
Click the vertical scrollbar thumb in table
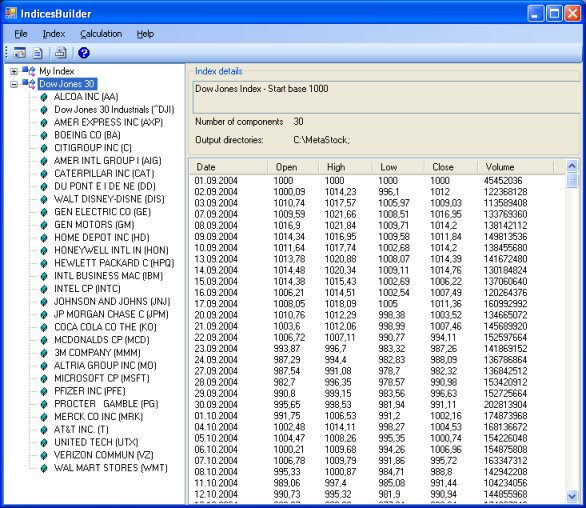click(x=572, y=180)
